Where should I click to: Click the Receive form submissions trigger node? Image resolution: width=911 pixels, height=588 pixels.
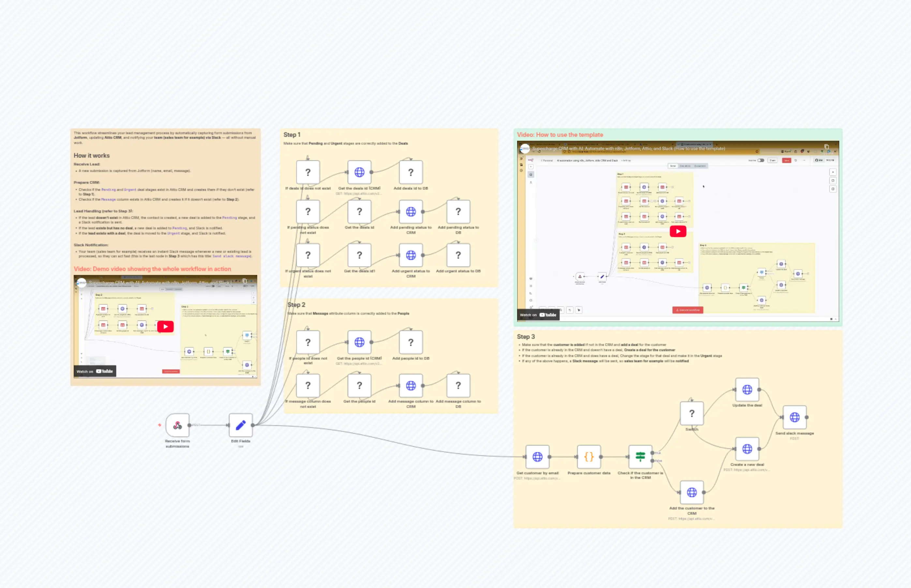click(177, 425)
